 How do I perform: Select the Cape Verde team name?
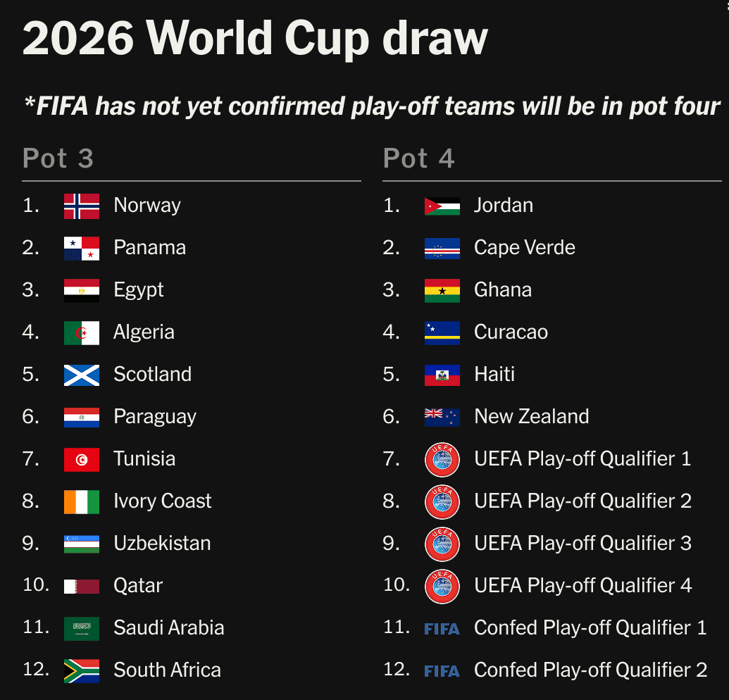pyautogui.click(x=525, y=247)
